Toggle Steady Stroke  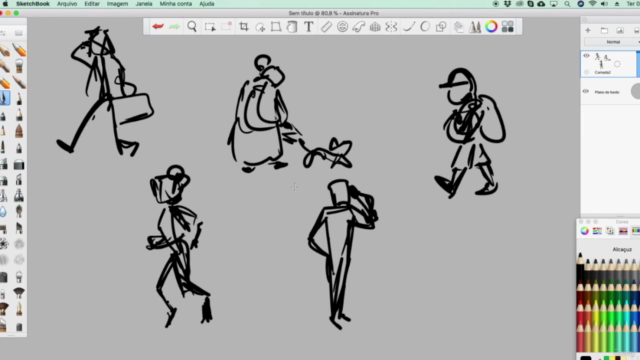coord(409,27)
